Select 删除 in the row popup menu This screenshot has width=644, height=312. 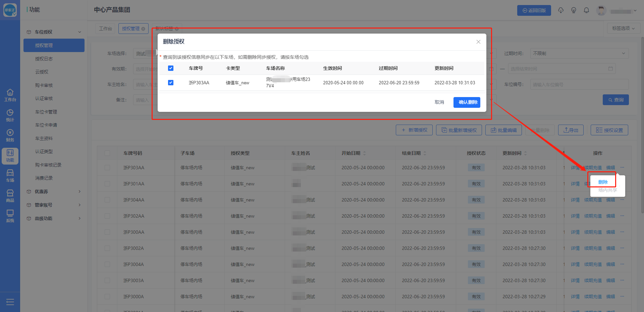tap(603, 182)
